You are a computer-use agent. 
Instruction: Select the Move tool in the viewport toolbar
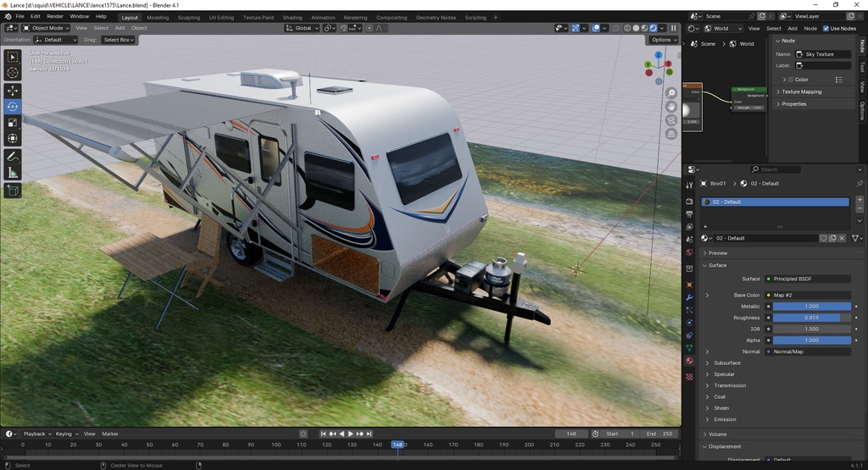[13, 90]
